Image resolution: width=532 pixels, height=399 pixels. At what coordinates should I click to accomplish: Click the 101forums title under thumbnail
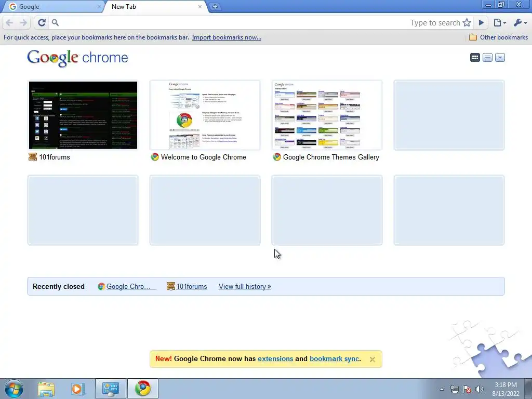coord(54,157)
